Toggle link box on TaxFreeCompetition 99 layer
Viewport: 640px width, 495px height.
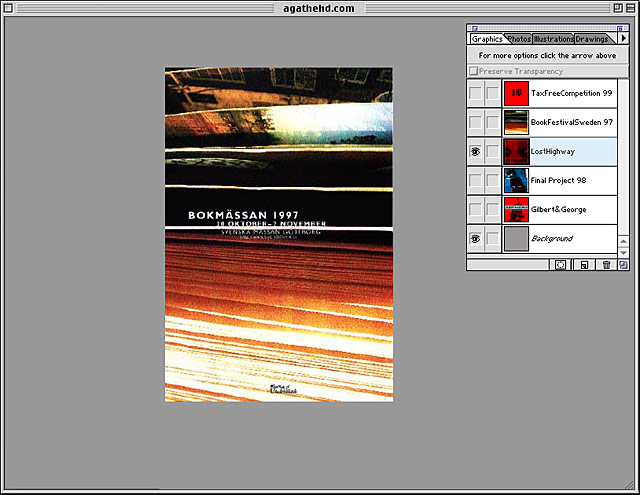493,93
